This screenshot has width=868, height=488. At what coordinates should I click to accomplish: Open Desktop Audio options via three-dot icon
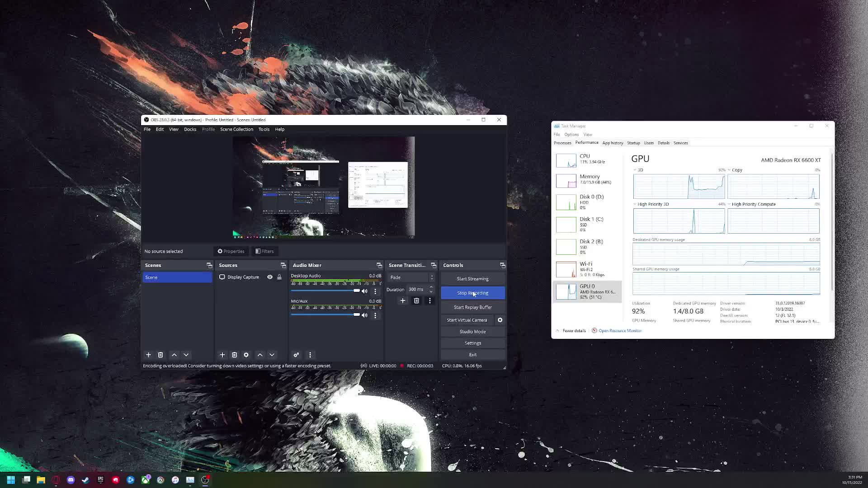point(375,291)
